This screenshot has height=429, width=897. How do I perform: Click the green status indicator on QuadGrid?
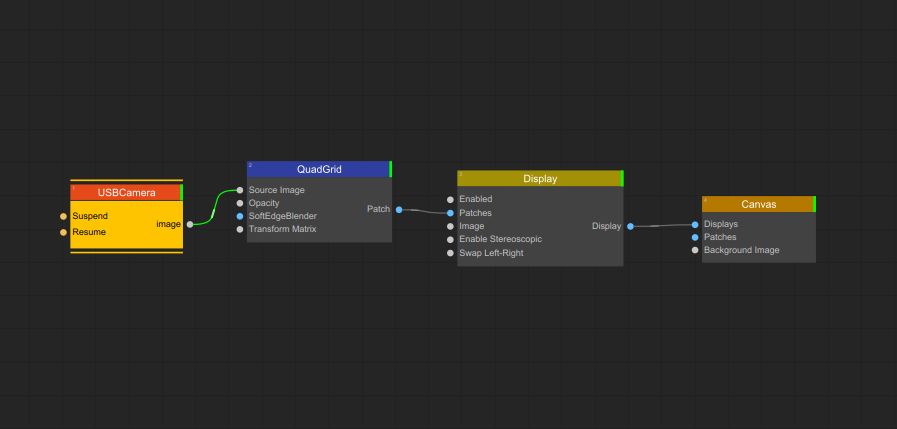tap(391, 169)
